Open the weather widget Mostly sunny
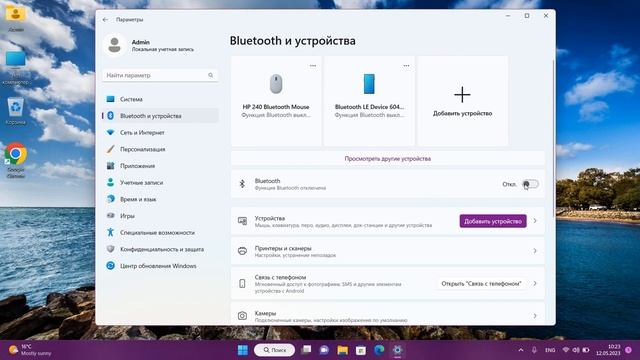 (31, 350)
